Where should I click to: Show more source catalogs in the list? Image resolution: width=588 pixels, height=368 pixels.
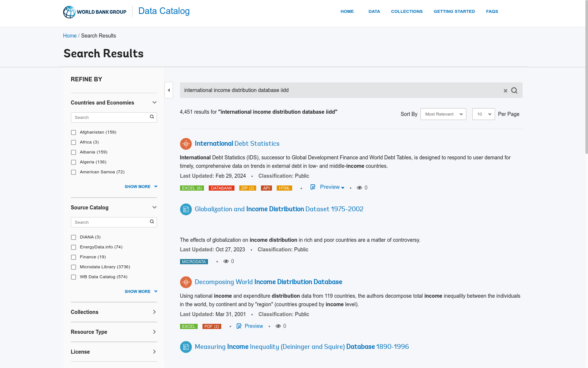pyautogui.click(x=141, y=291)
